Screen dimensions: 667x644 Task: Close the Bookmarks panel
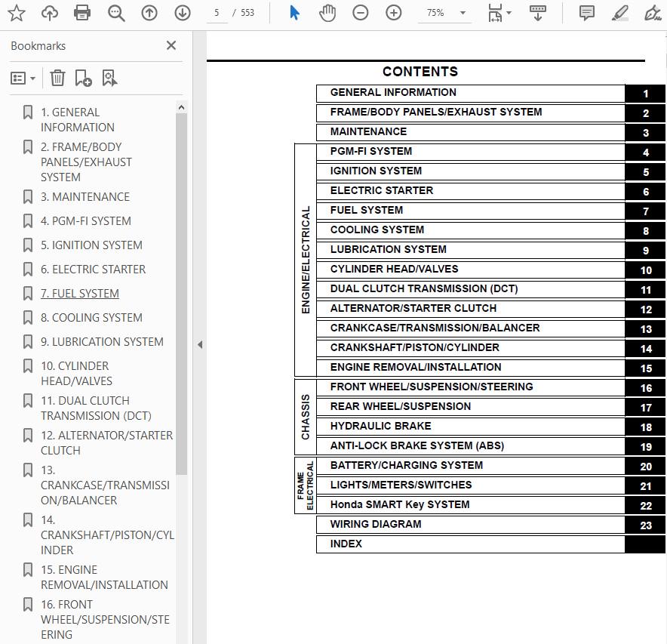[x=171, y=45]
